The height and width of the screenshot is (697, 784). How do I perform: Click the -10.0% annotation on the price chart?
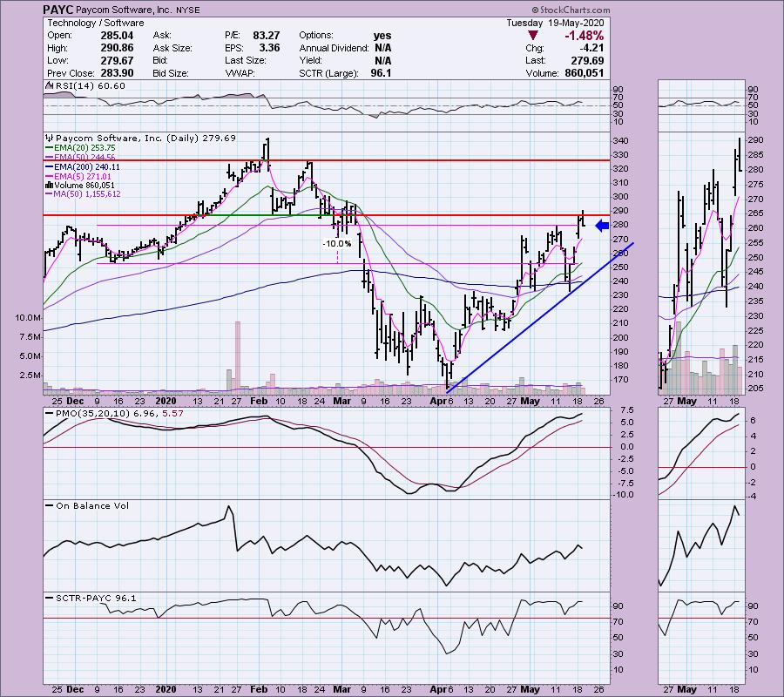tap(337, 244)
